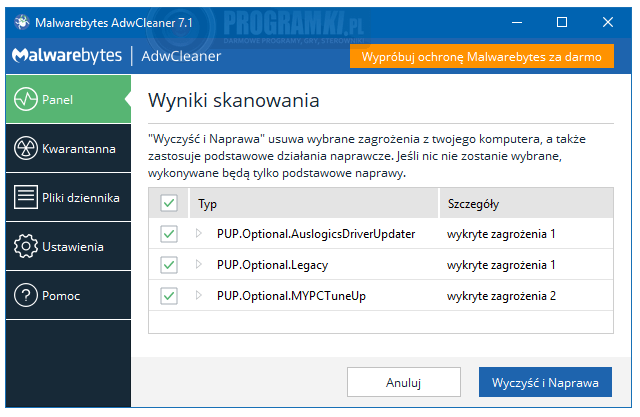Expand the PUP.Optional.AuslogicsDriverUpdater row
This screenshot has height=417, width=640.
coord(199,233)
